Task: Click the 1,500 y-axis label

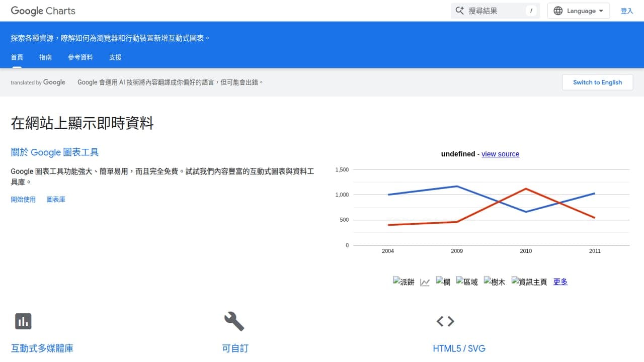Action: coord(342,170)
